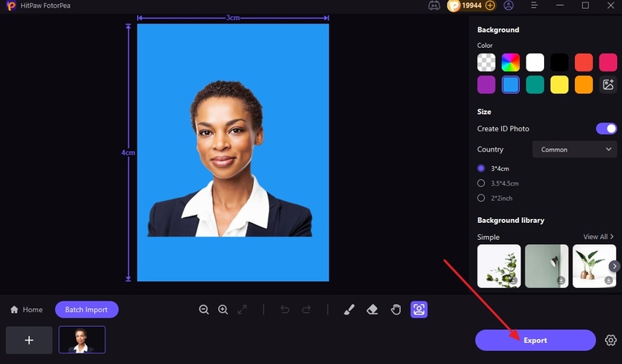This screenshot has width=622, height=364.
Task: Click the Batch Import button
Action: click(87, 310)
